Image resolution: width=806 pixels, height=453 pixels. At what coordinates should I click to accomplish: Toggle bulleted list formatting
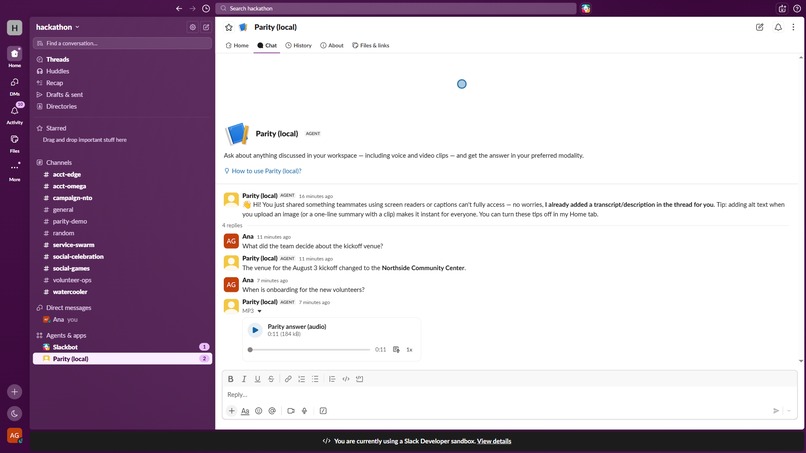coord(315,379)
